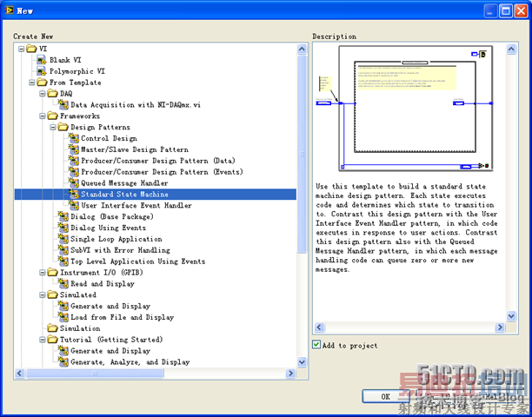The width and height of the screenshot is (532, 417).
Task: Click the Single Loop Application template icon
Action: 63,239
